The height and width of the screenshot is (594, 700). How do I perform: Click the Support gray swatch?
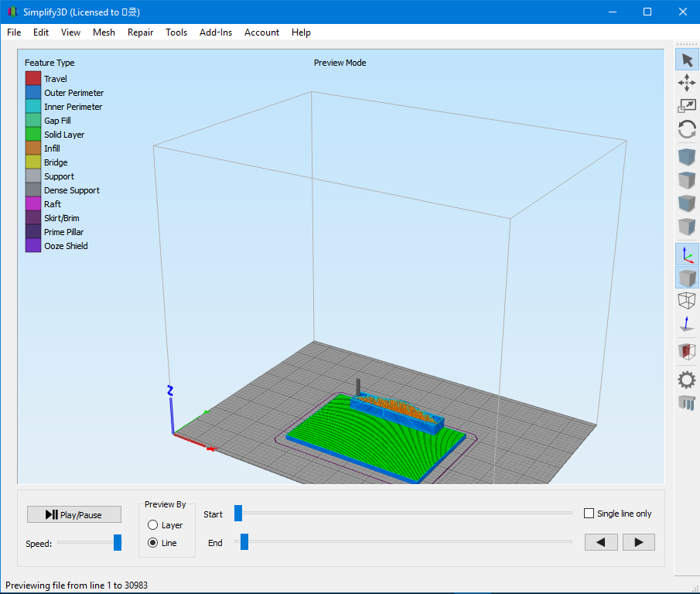point(33,176)
